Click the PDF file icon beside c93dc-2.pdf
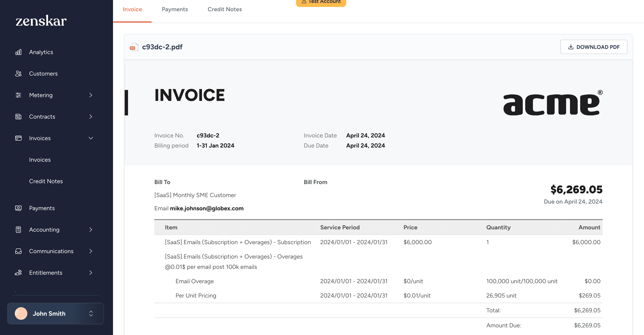 134,47
